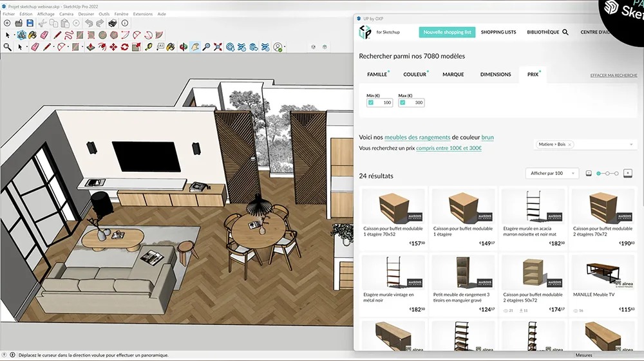Select MANILLE Meuble TV product card
This screenshot has height=361, width=644.
coord(603,284)
